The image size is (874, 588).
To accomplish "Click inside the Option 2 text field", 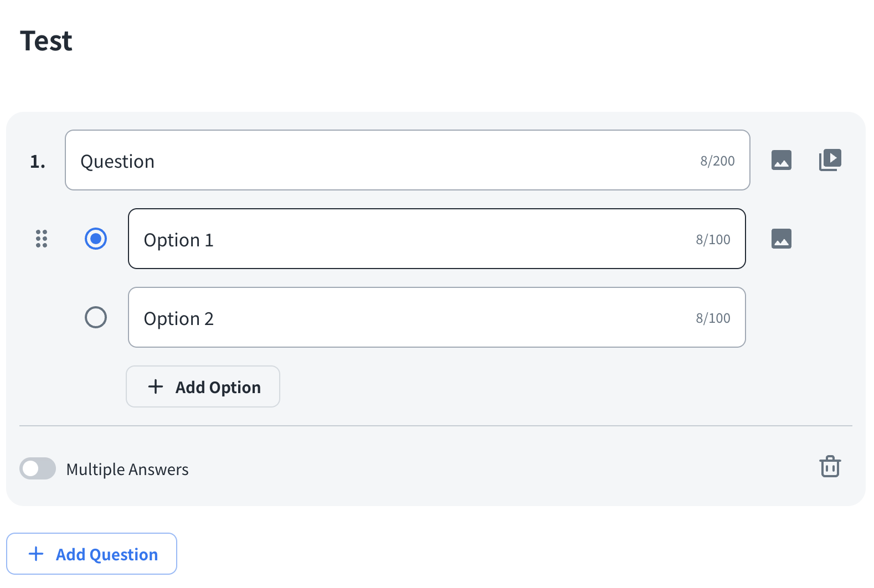I will click(x=410, y=318).
